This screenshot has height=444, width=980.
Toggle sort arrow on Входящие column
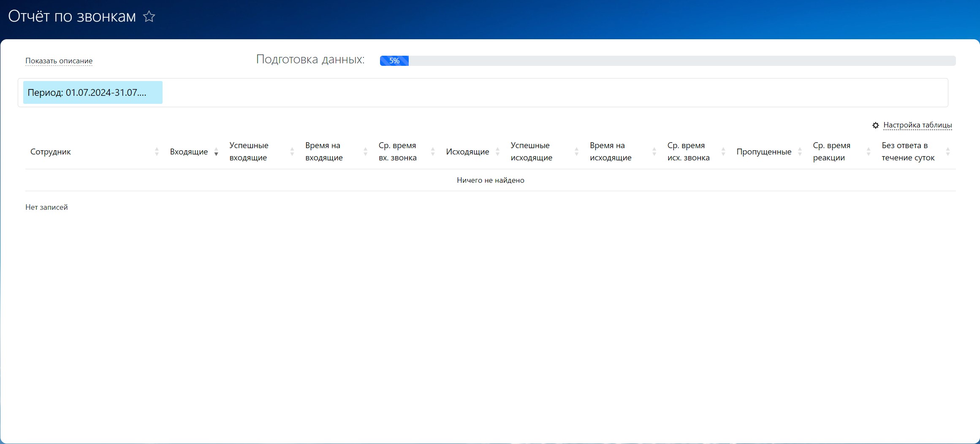click(x=216, y=152)
